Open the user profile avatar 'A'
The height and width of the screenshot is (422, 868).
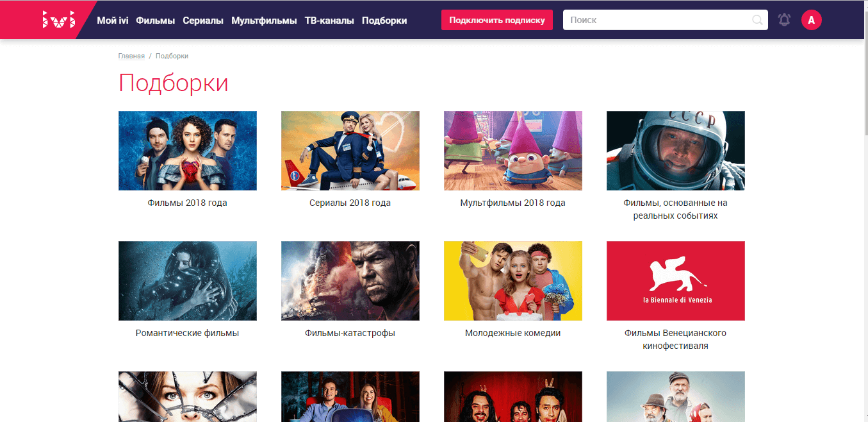(811, 20)
